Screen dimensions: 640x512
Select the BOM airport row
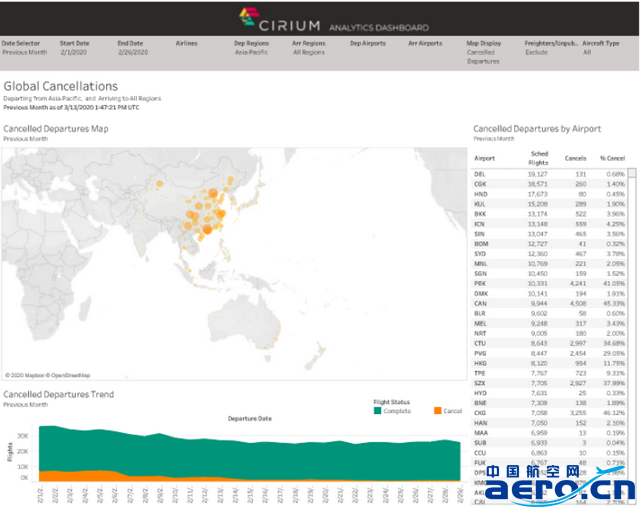point(549,244)
